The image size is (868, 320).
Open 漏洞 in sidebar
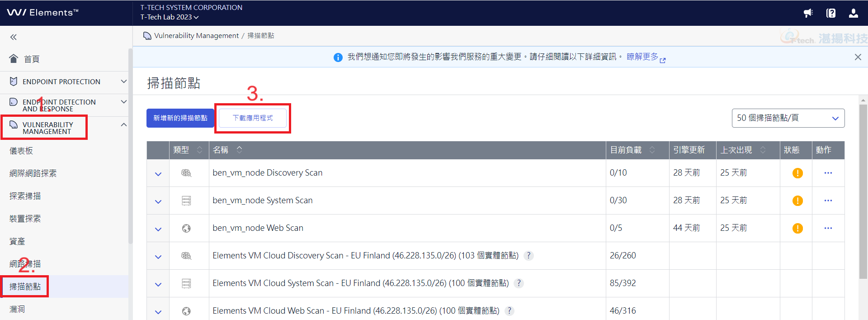pos(17,309)
